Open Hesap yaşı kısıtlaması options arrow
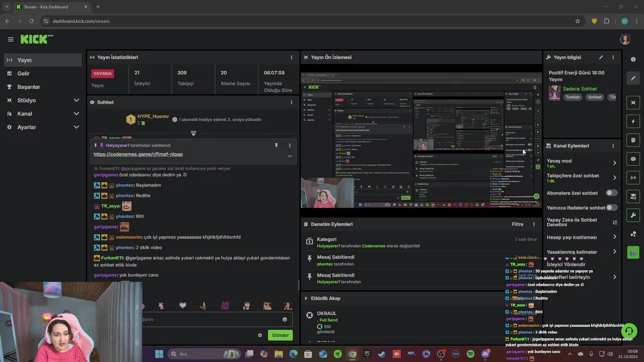Screen dimensions: 644x362 [614, 237]
